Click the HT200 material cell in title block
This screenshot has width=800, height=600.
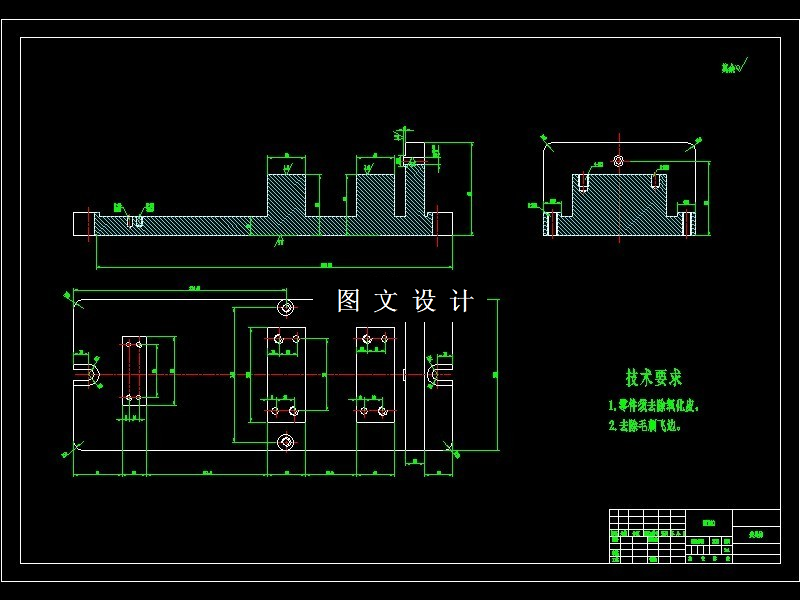click(709, 523)
